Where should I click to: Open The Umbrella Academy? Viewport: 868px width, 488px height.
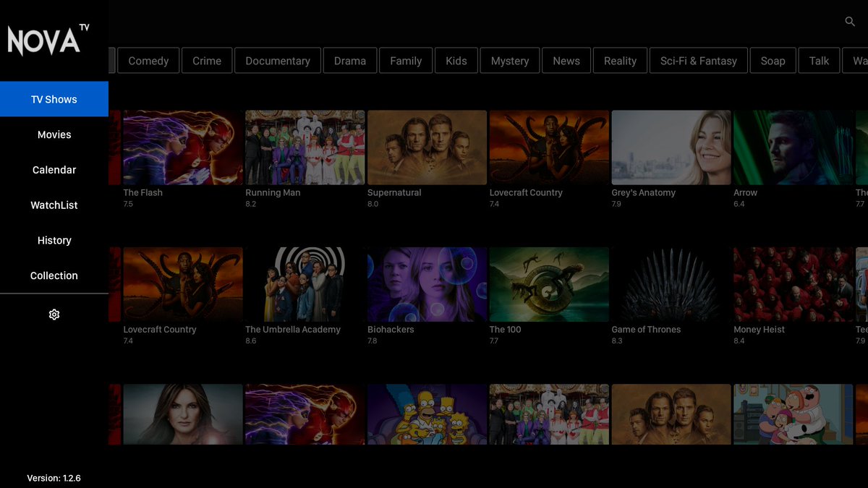(x=305, y=284)
